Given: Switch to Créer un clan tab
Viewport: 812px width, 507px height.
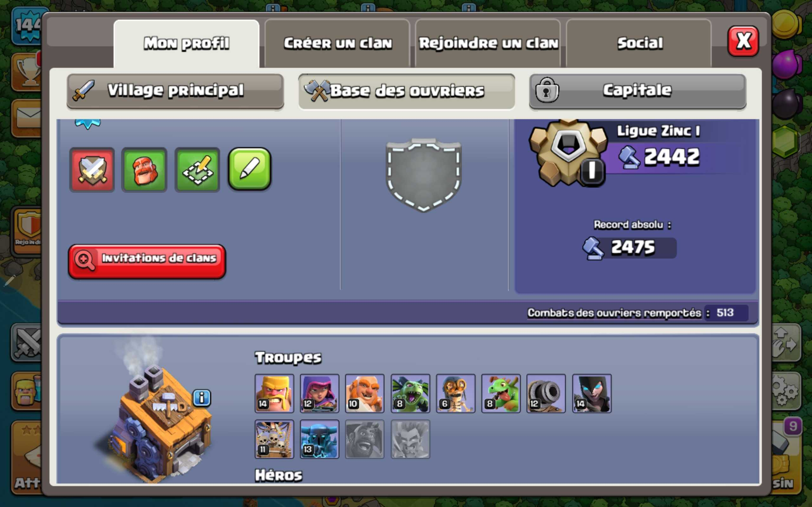Looking at the screenshot, I should tap(337, 43).
